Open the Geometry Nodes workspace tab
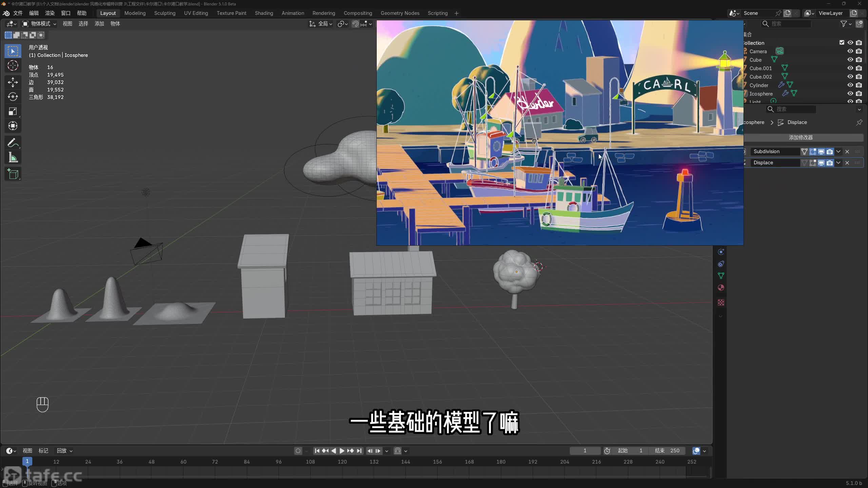 coord(400,13)
